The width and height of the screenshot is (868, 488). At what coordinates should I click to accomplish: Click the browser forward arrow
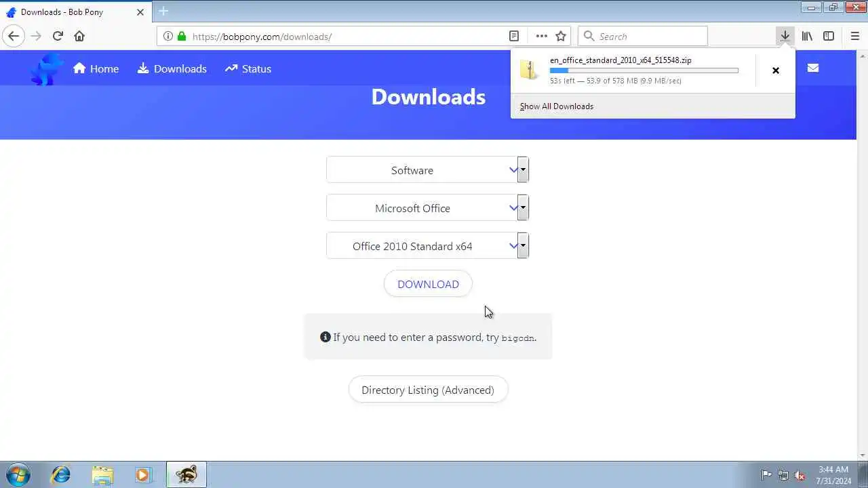tap(36, 36)
